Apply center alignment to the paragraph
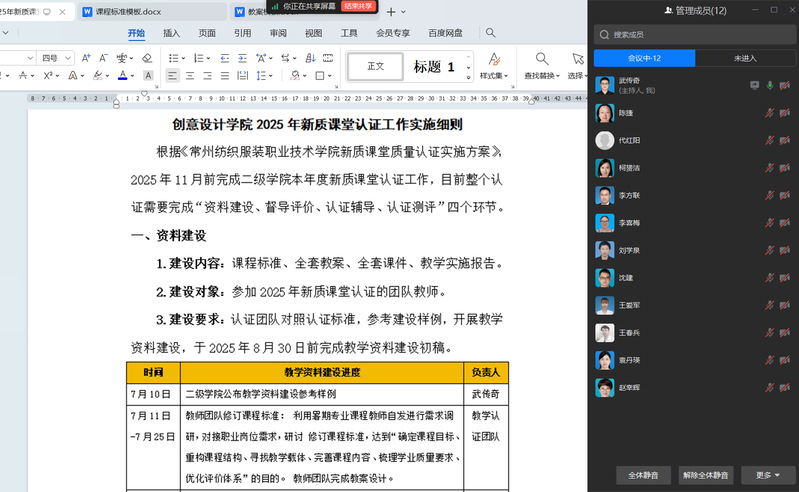The height and width of the screenshot is (492, 799). tap(191, 75)
